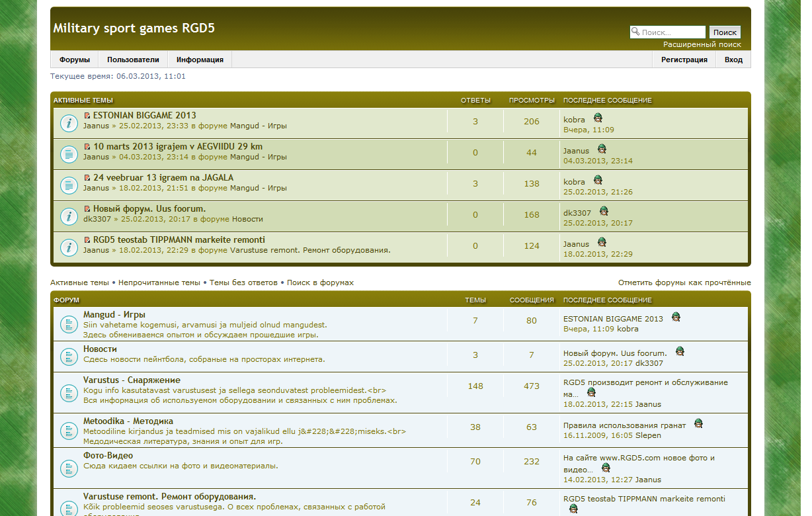Go to latest post icon for Правила использования гранат

point(698,423)
